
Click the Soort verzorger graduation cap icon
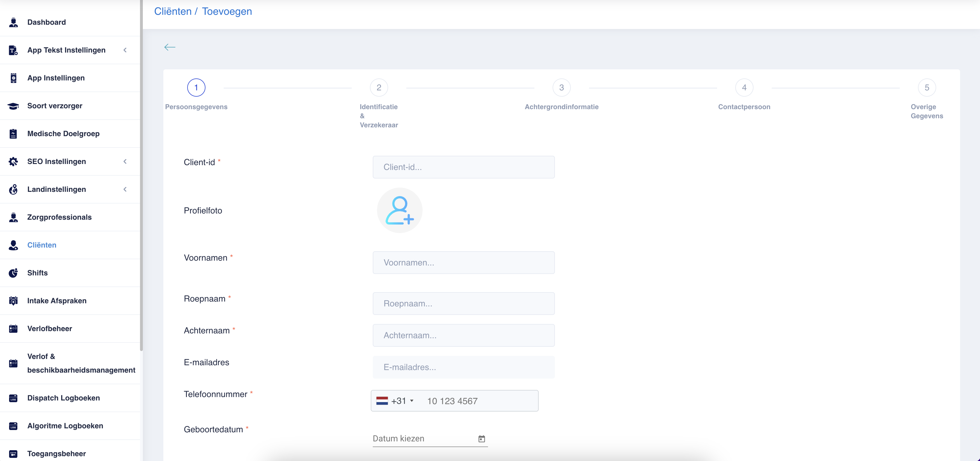click(13, 106)
